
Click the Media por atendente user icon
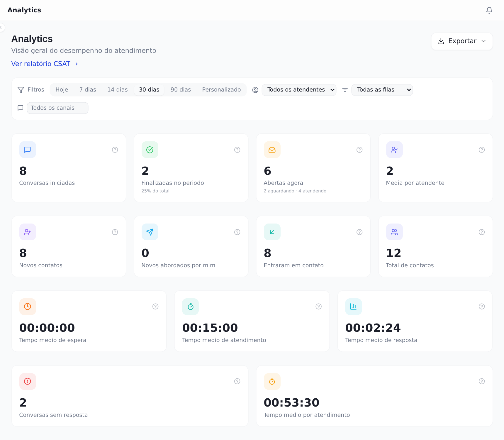(x=394, y=150)
